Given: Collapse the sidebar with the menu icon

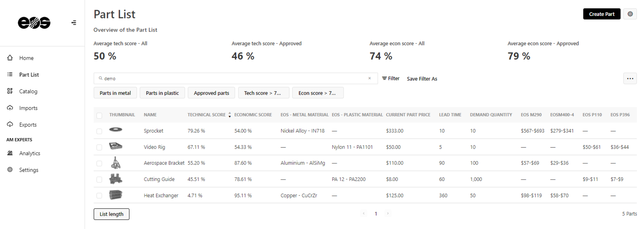Looking at the screenshot, I should coord(74,23).
